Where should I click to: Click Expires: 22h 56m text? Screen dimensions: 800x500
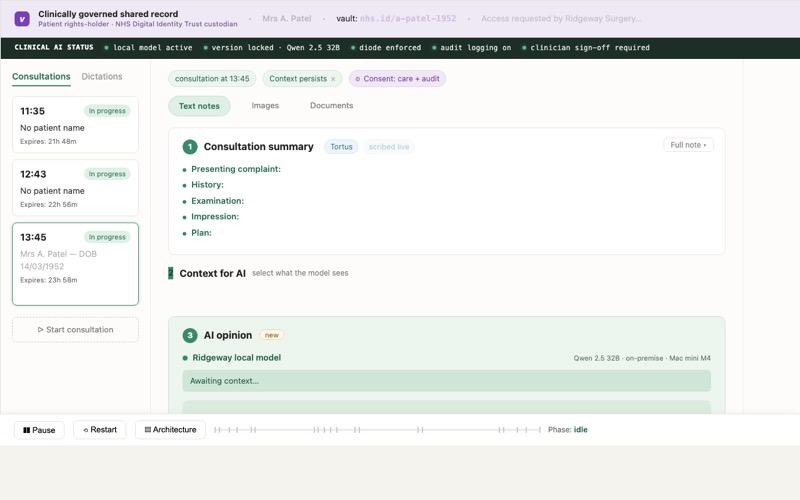[48, 205]
